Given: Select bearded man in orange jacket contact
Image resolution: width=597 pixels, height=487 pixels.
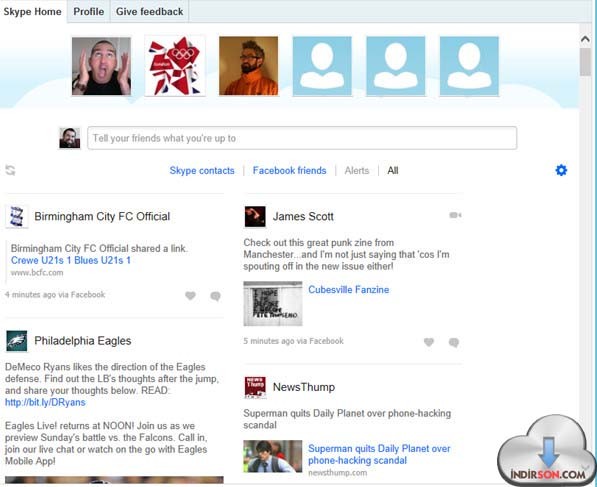Looking at the screenshot, I should pos(249,66).
